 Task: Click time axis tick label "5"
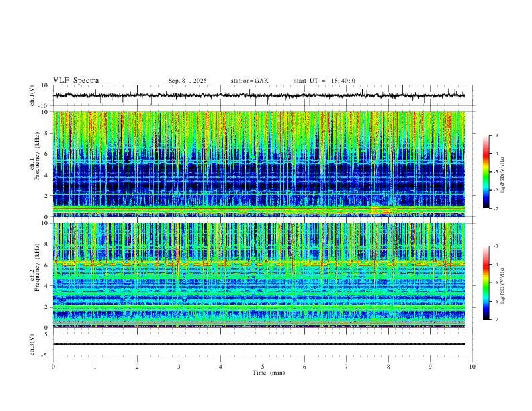(x=263, y=367)
